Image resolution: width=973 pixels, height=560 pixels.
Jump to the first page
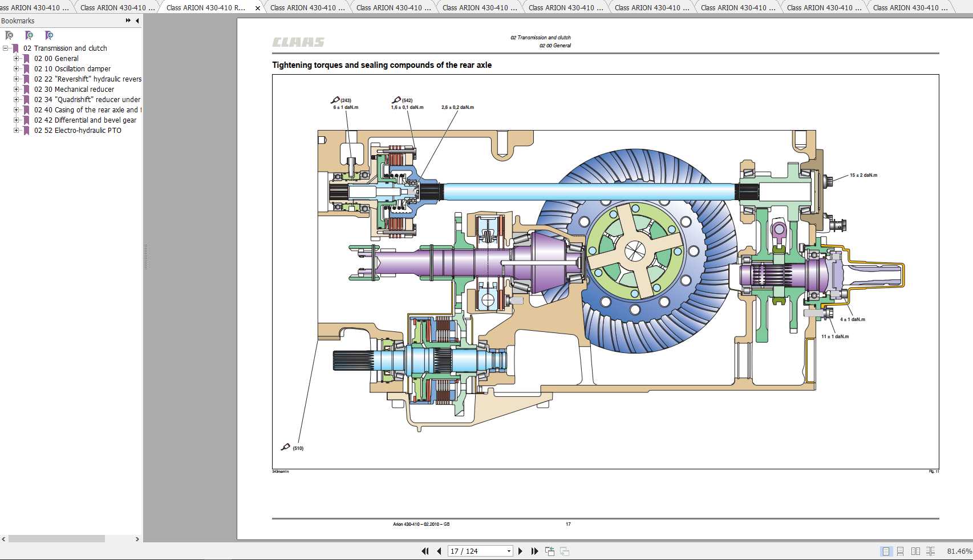(425, 551)
